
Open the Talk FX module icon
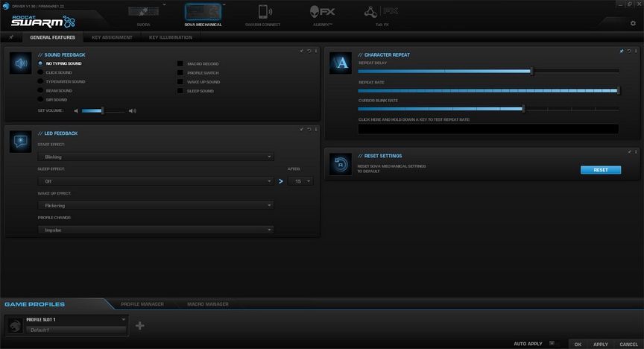click(381, 11)
